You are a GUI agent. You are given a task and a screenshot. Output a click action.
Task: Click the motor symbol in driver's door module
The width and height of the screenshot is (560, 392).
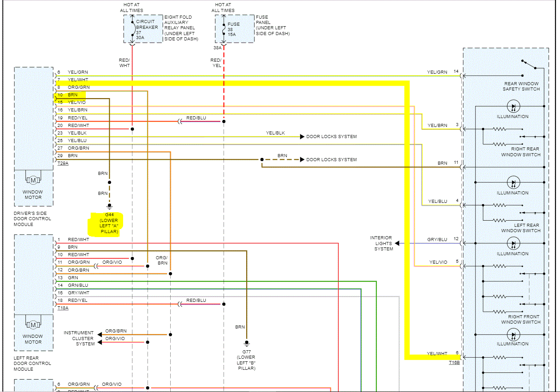pos(33,180)
